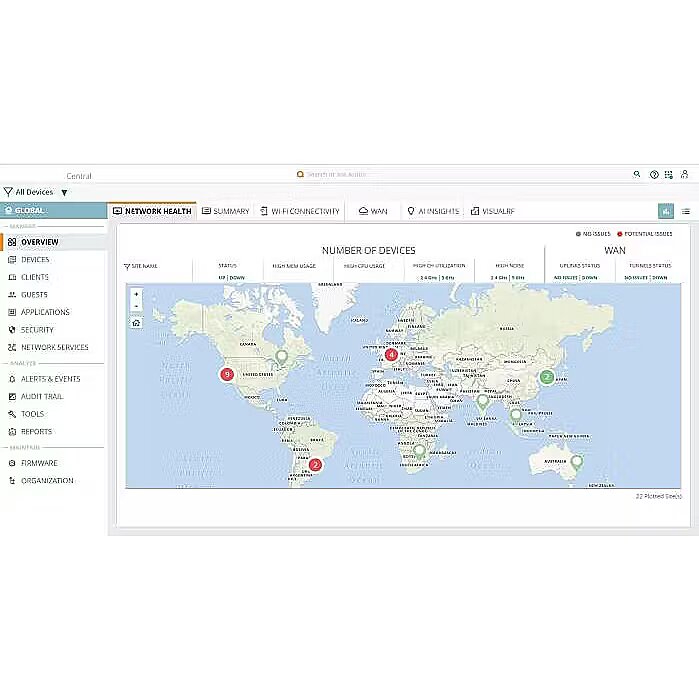This screenshot has width=699, height=699.
Task: Open the user profile icon
Action: (686, 174)
